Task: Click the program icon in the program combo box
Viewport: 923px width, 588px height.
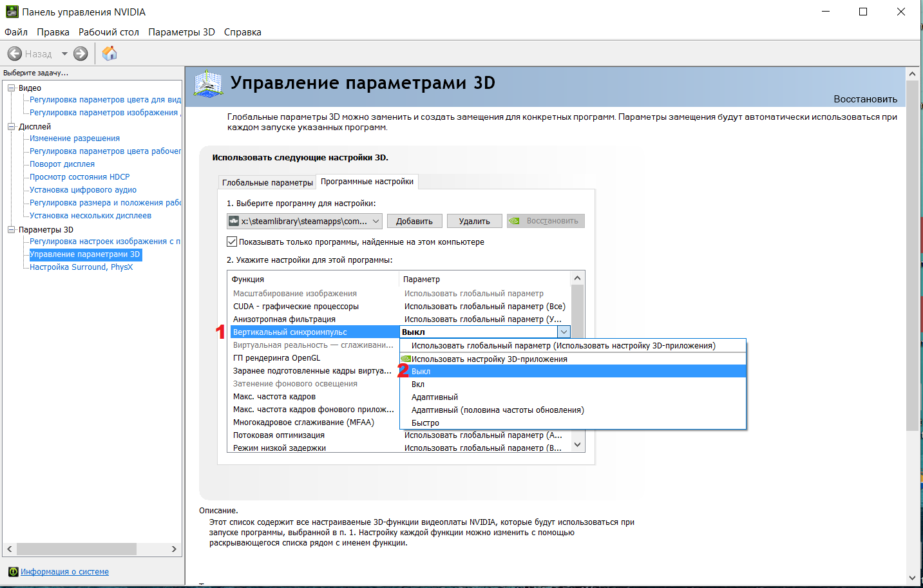Action: [234, 221]
